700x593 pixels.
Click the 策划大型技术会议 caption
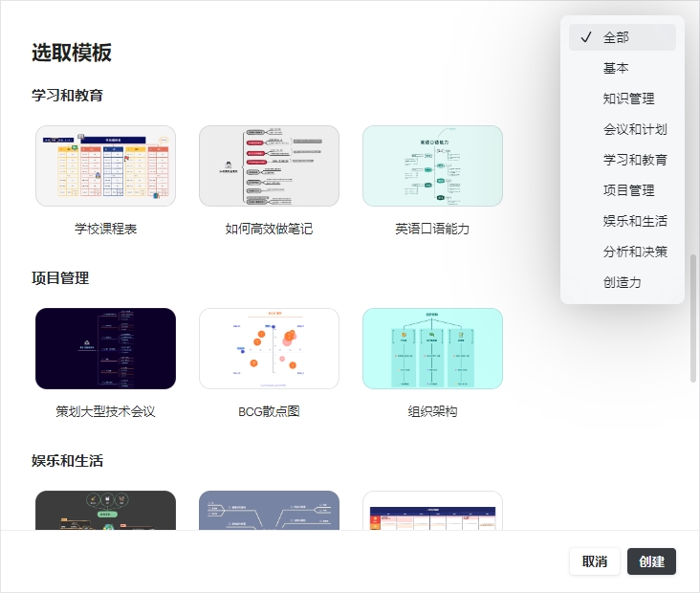point(105,411)
